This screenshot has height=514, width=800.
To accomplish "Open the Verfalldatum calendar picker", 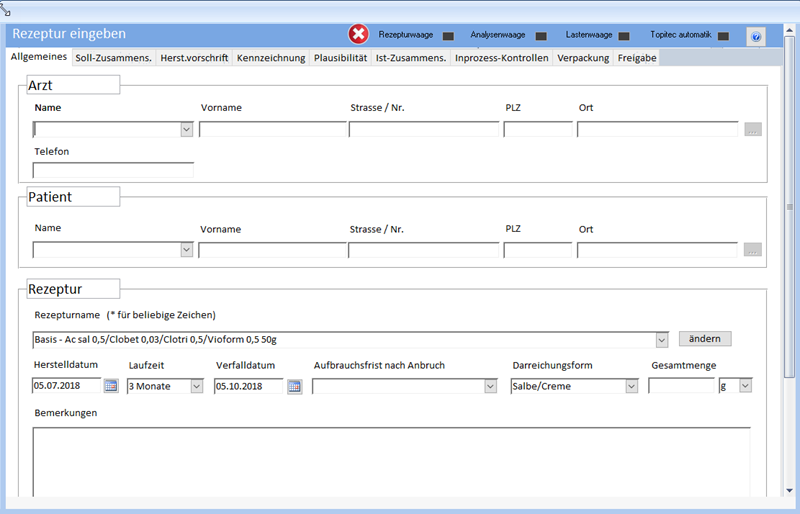I will [294, 386].
